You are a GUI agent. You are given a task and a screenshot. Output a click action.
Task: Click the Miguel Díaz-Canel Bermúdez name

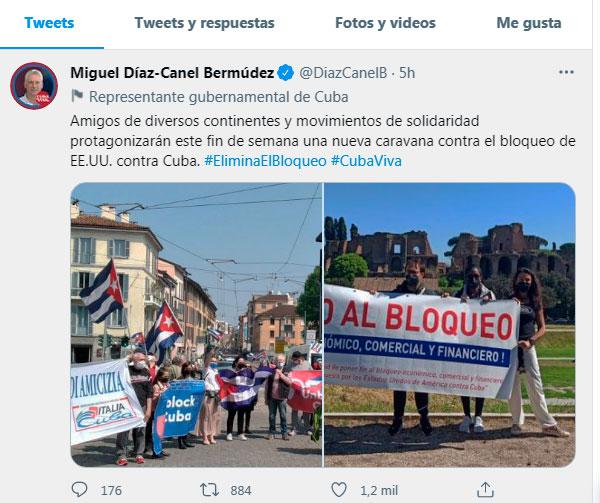pyautogui.click(x=172, y=73)
